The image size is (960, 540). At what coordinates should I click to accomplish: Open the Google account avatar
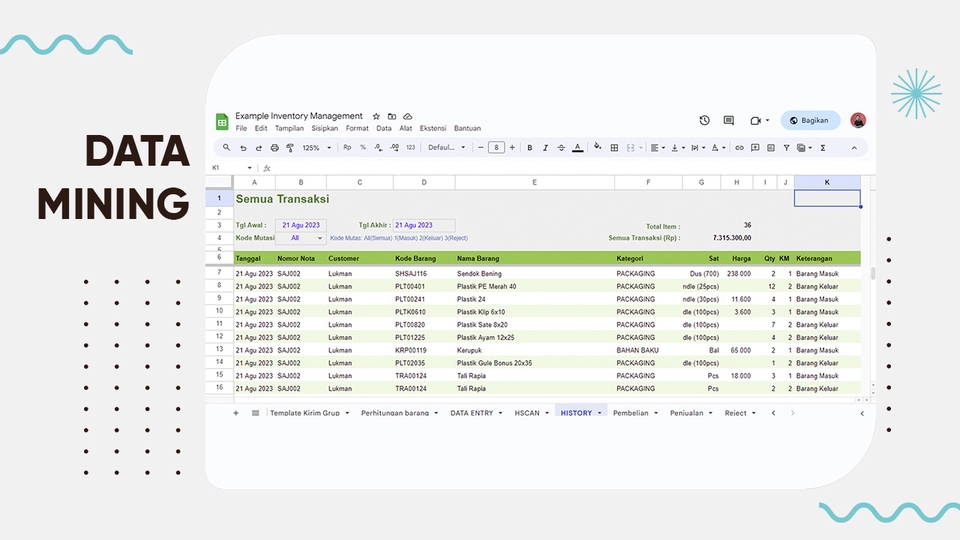coord(858,121)
